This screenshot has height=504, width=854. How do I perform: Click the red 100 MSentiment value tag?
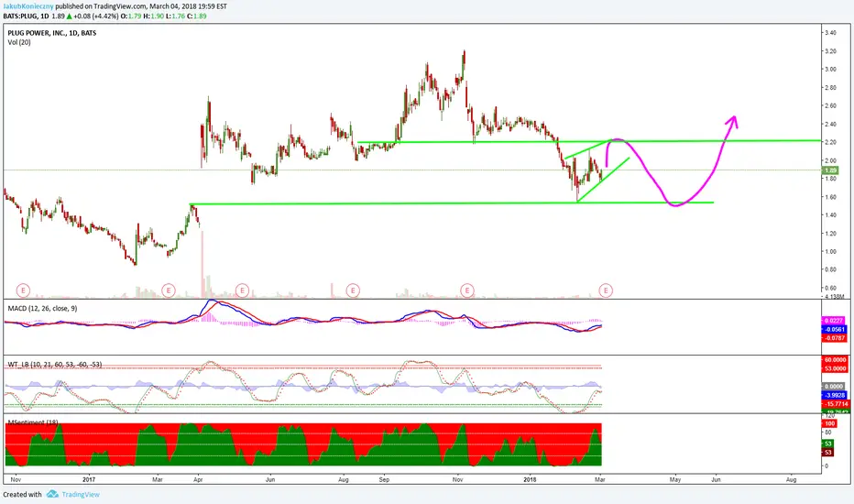coord(829,423)
